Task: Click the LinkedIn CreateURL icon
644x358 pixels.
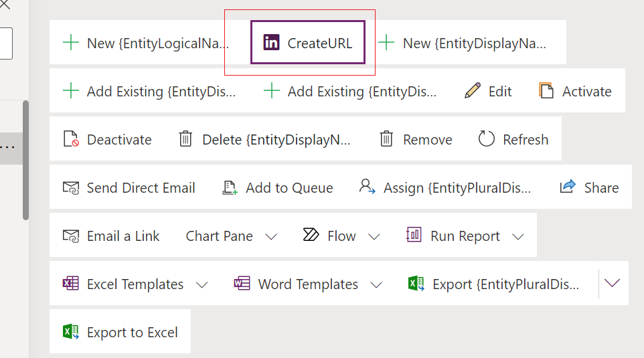Action: 271,43
